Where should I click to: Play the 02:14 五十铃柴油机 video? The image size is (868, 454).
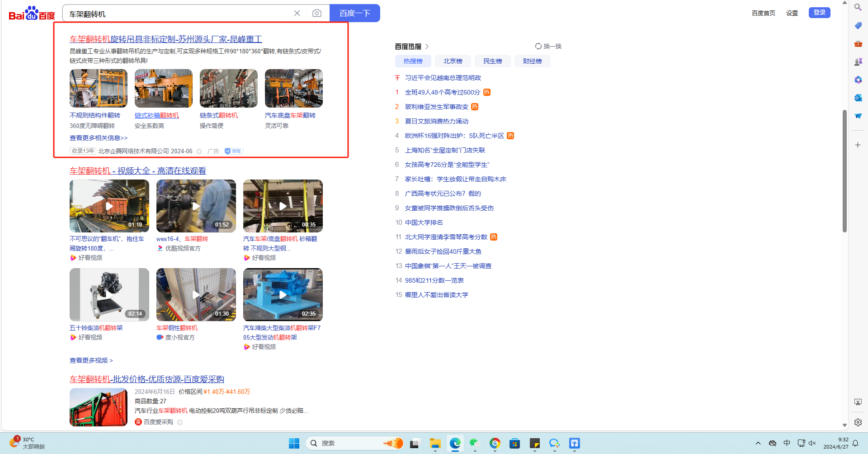coord(109,294)
